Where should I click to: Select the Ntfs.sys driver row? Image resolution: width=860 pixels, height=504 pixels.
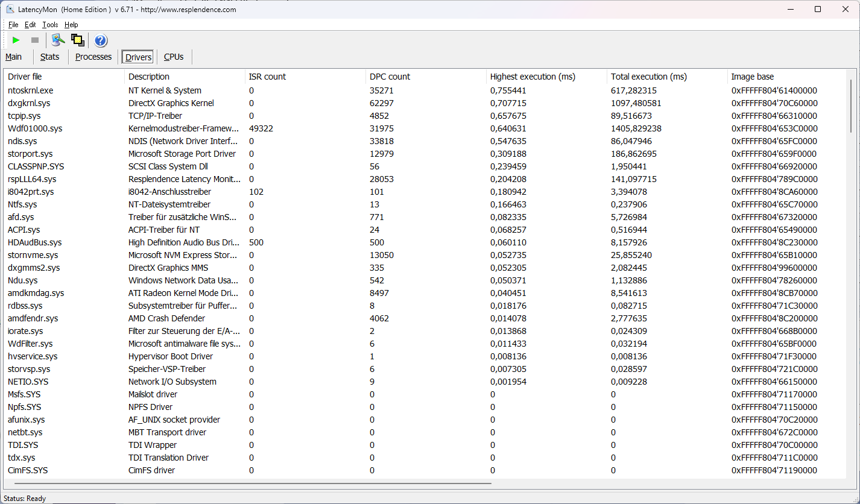coord(426,204)
